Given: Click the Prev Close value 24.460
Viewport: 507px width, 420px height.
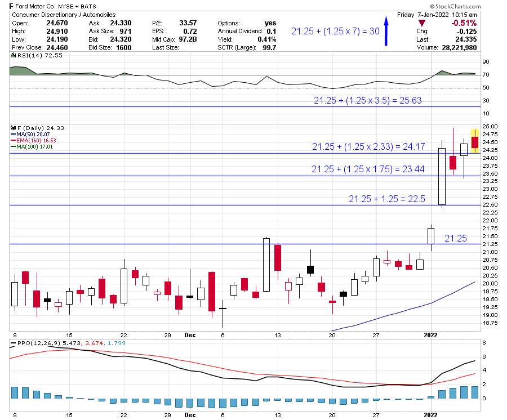Looking at the screenshot, I should click(x=57, y=47).
